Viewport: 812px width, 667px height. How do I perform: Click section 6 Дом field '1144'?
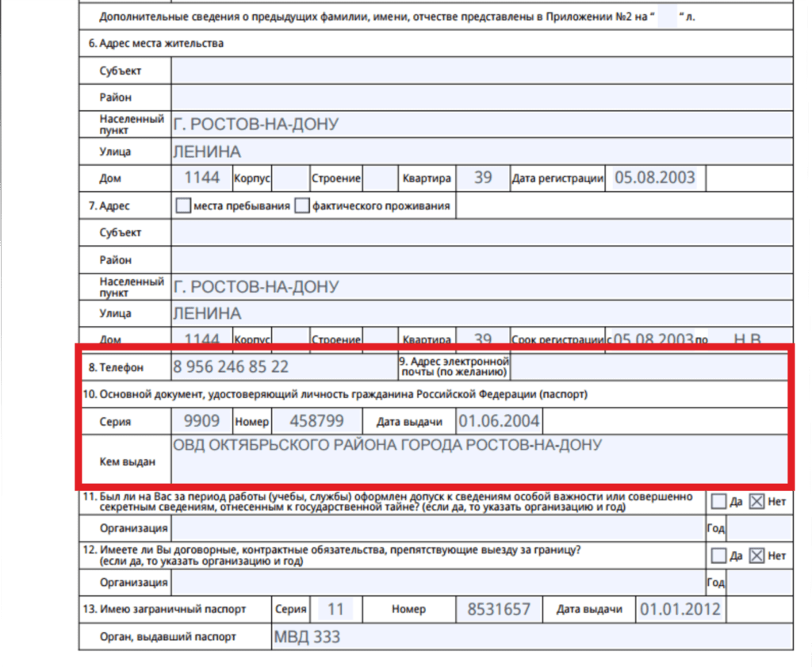tap(202, 178)
